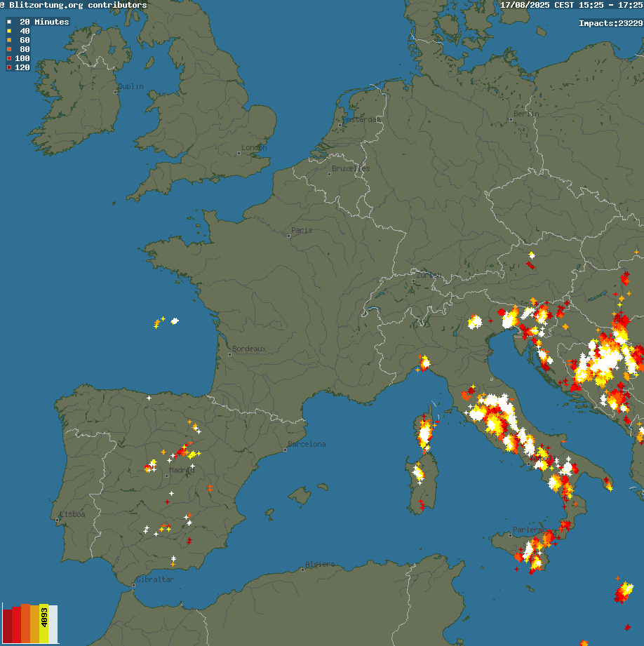Click the orange 60 minutes legend swatch
The image size is (644, 646).
(9, 40)
